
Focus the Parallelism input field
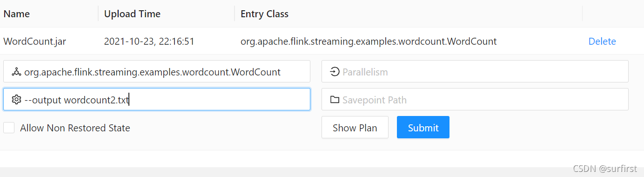pos(475,71)
